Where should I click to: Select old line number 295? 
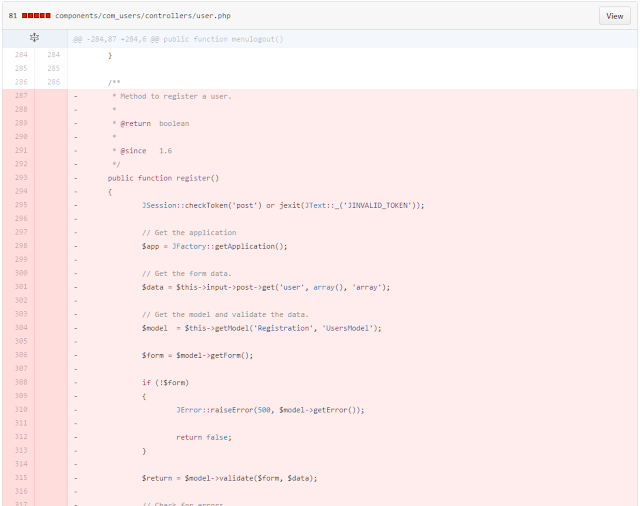21,205
